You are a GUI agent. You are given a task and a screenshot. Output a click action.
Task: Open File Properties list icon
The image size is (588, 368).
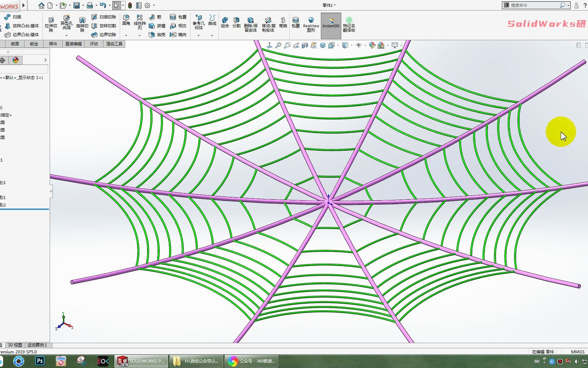coord(139,5)
